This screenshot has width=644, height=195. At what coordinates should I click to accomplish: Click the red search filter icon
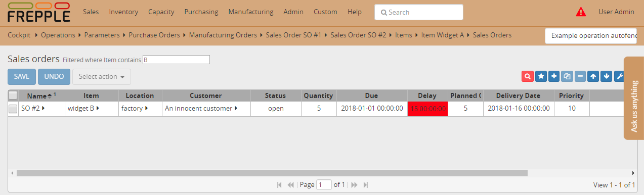click(x=527, y=76)
